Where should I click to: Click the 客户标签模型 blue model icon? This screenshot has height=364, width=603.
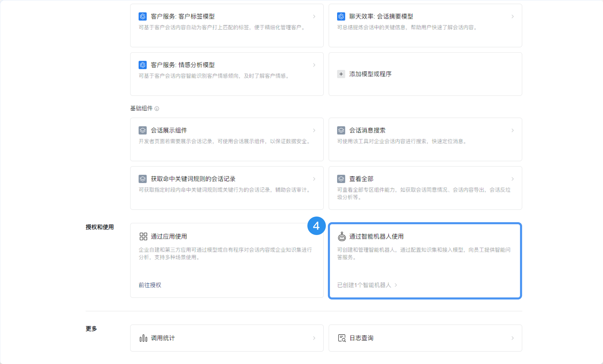[x=143, y=16]
